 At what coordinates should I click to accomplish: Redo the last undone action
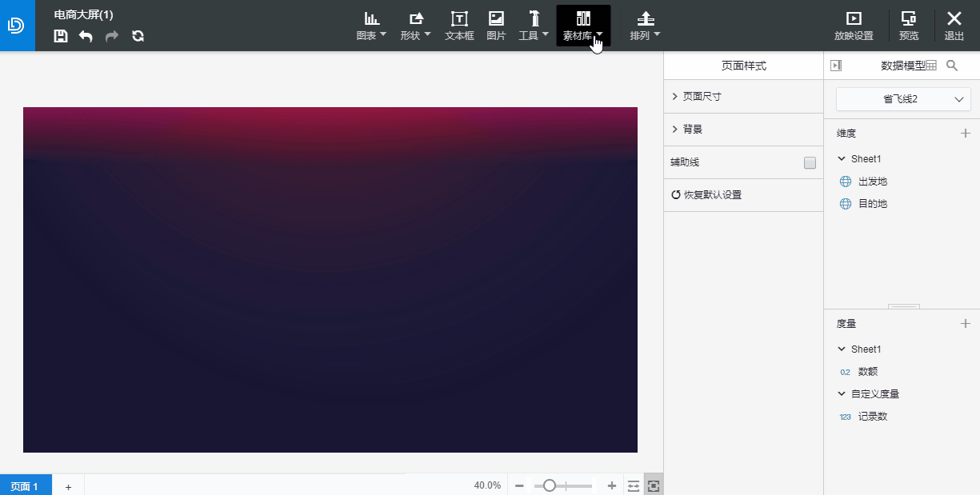coord(111,36)
